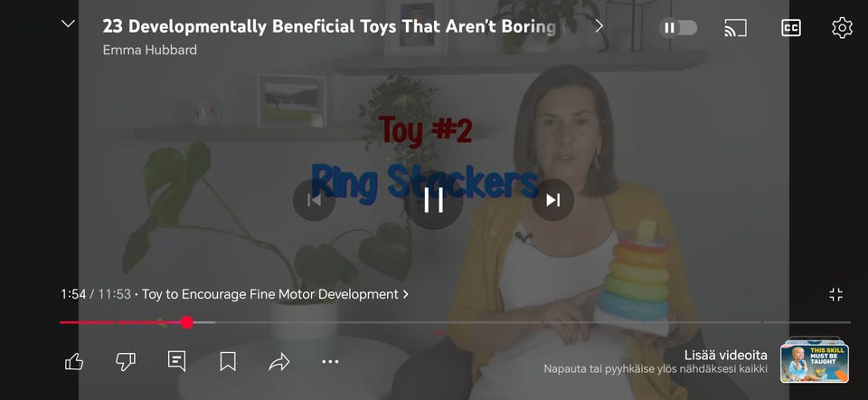Go back to the previous video

point(314,200)
